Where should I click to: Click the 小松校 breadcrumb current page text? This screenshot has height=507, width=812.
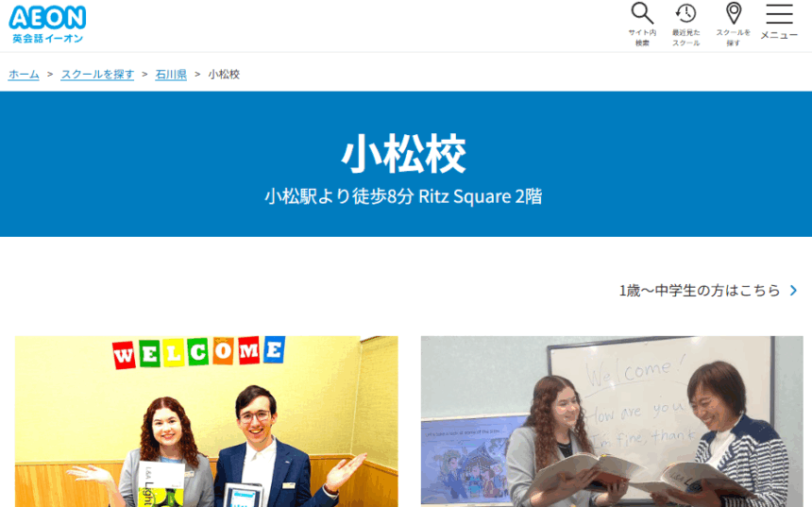(x=224, y=74)
